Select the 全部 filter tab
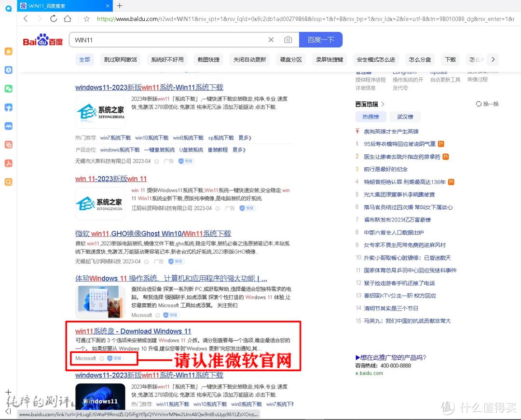 (x=84, y=59)
